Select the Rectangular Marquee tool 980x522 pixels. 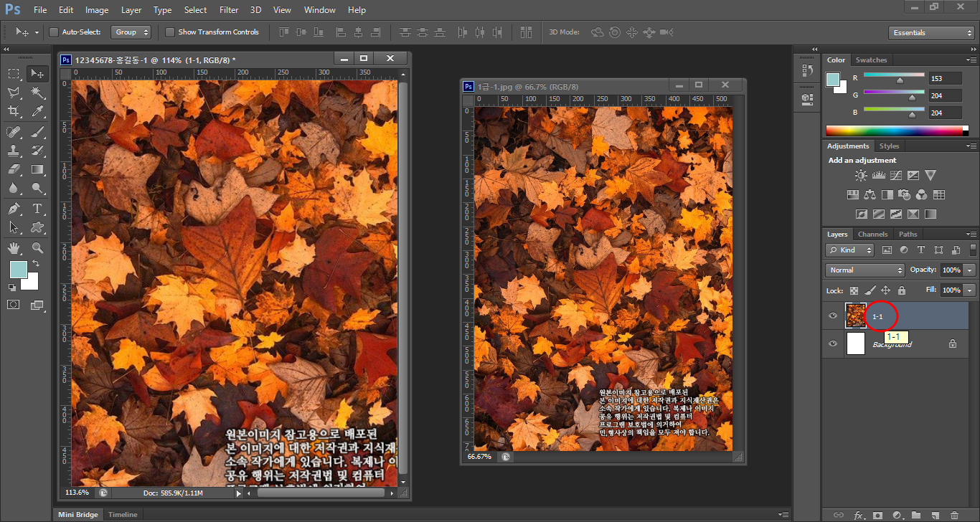14,73
